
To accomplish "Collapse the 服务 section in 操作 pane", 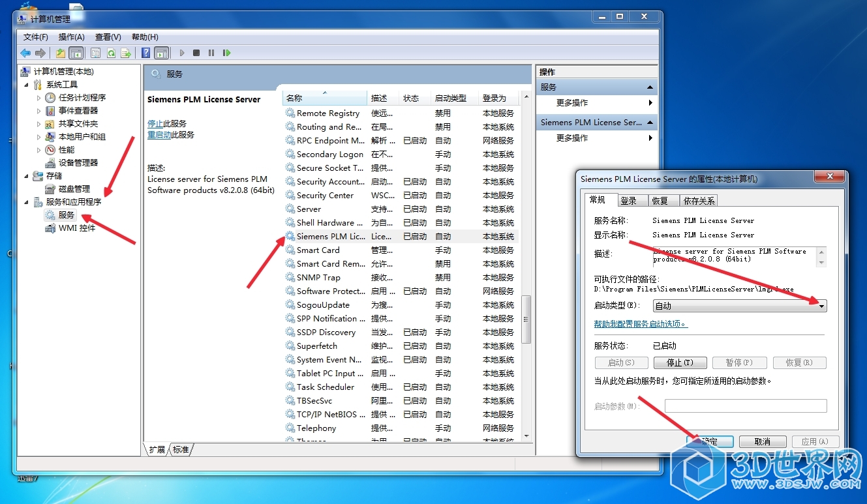I will (650, 87).
